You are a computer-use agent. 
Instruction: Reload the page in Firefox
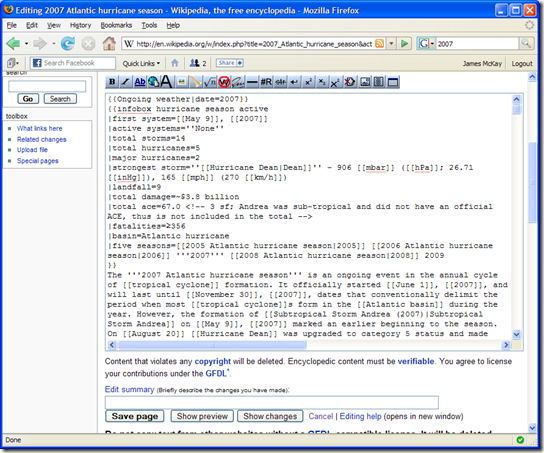pos(68,44)
